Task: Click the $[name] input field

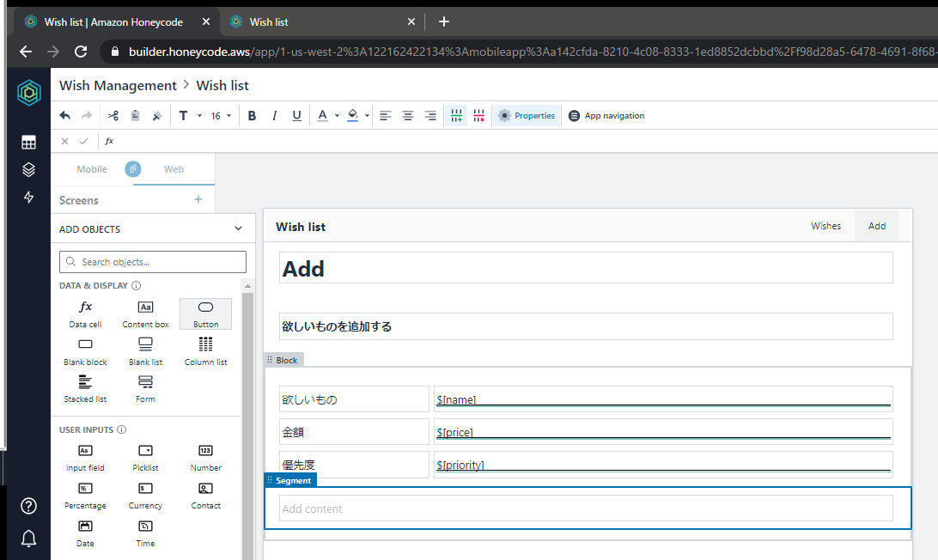Action: pos(663,399)
